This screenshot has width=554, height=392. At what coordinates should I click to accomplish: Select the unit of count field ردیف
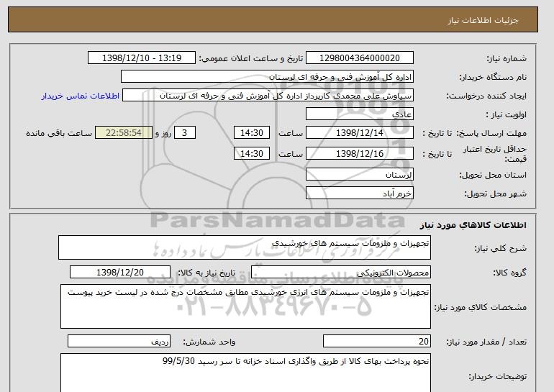(119, 342)
